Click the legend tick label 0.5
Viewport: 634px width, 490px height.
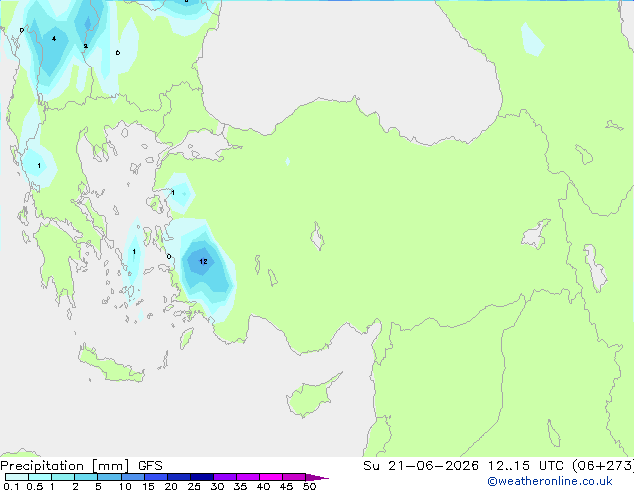pyautogui.click(x=35, y=486)
